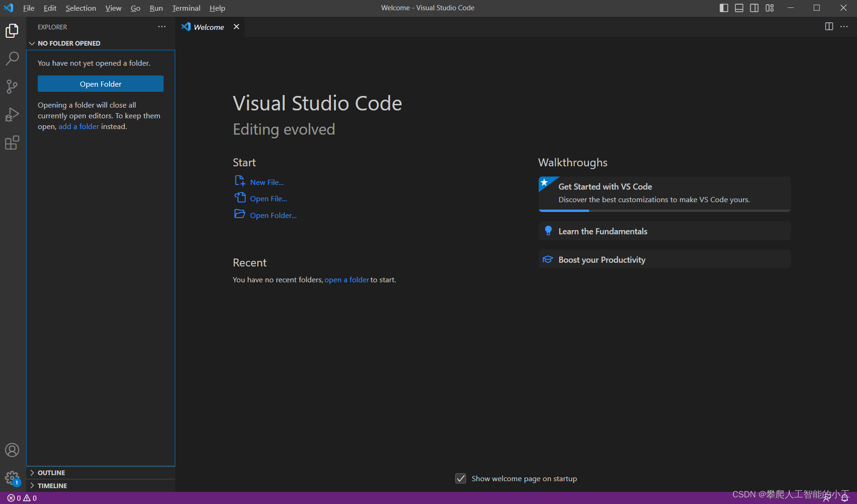Screen dimensions: 857x504
Task: Click the add a folder link
Action: tap(79, 126)
